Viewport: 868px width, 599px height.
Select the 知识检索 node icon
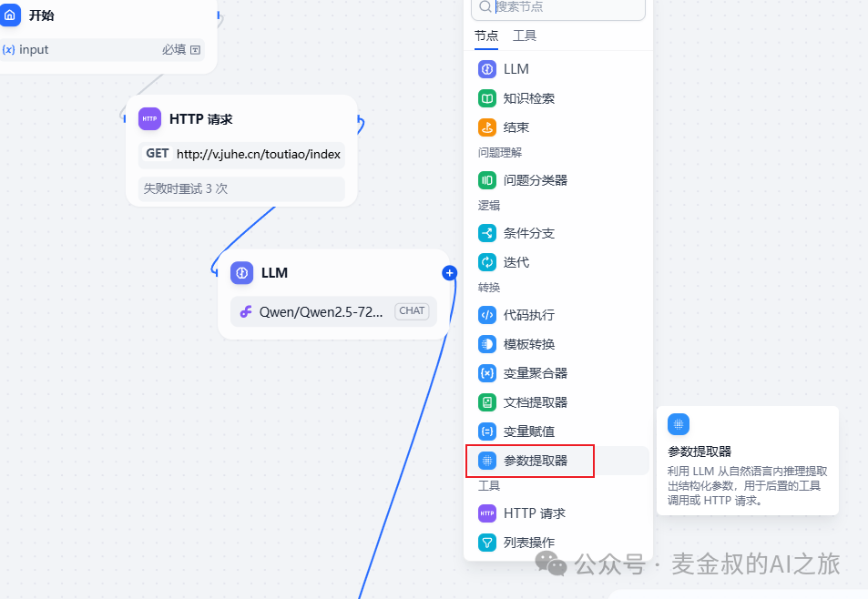487,98
